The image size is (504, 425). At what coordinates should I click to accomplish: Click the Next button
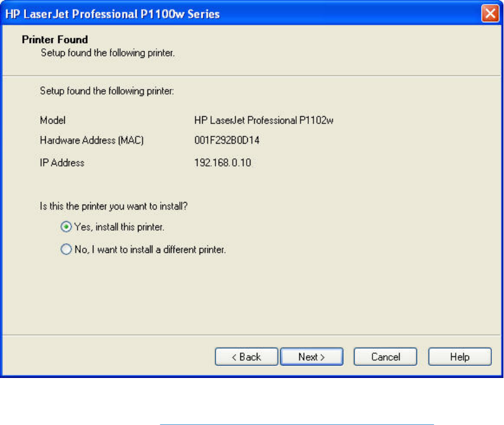tap(311, 357)
